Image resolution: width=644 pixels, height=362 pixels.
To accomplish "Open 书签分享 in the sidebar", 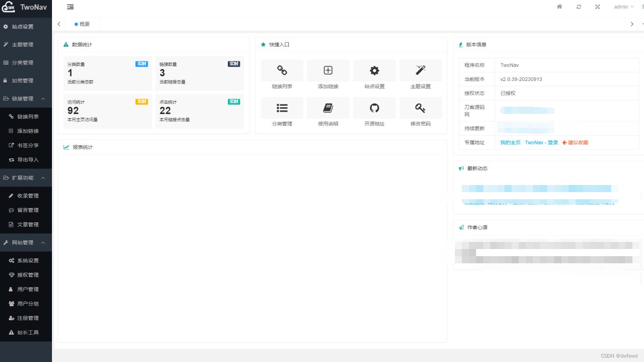I will point(28,145).
